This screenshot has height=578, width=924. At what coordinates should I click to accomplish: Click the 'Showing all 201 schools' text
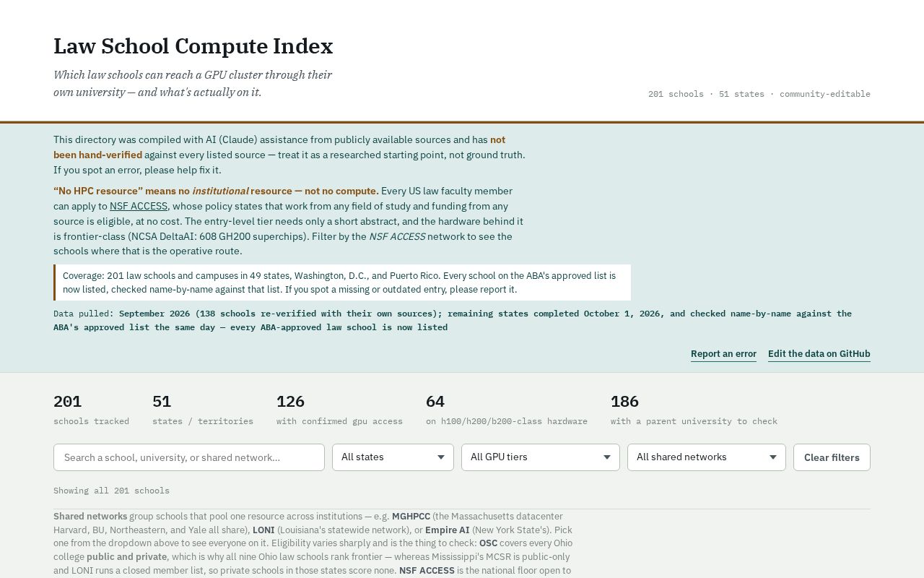[111, 491]
